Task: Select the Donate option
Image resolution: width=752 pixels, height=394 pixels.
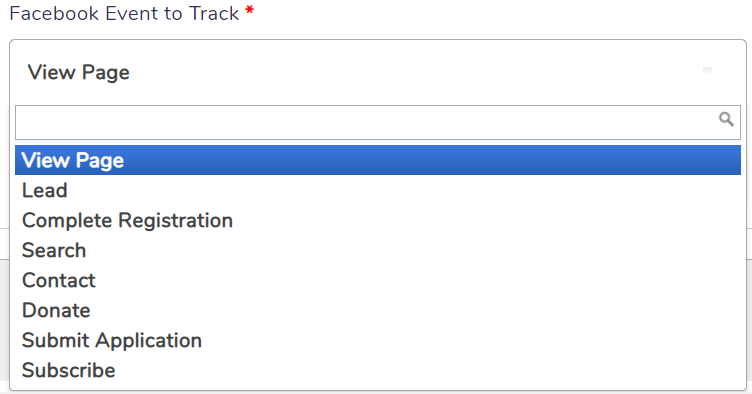Action: pos(378,310)
